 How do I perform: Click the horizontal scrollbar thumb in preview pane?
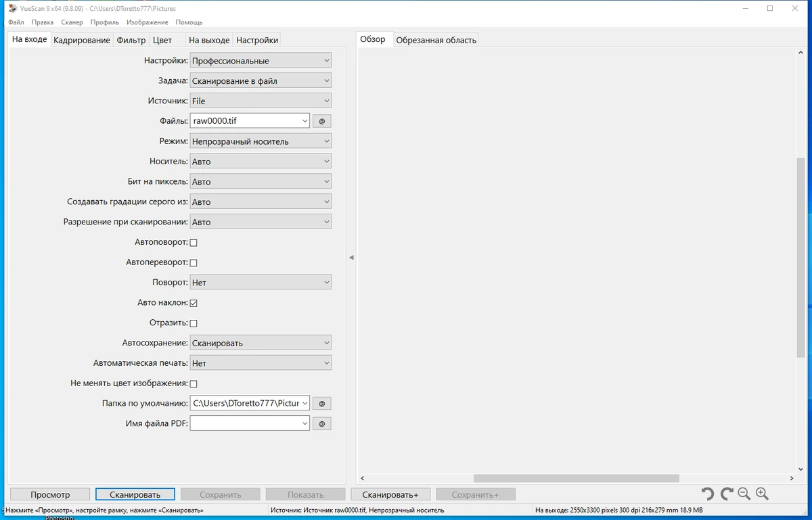point(576,478)
